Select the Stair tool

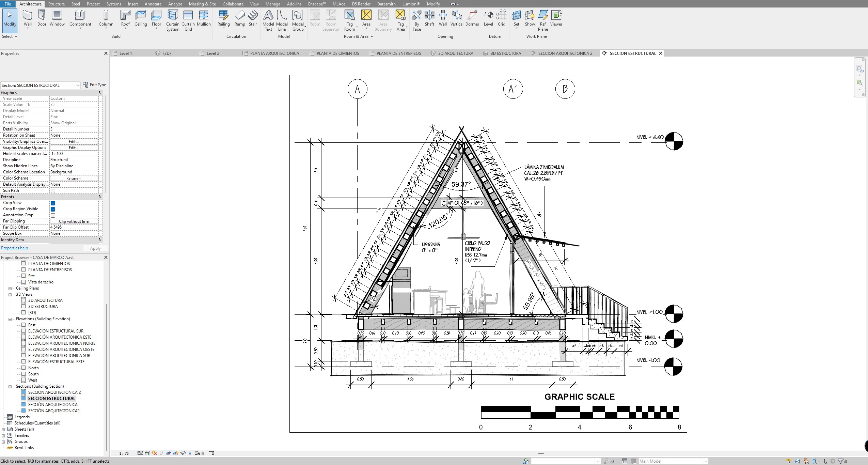point(253,19)
